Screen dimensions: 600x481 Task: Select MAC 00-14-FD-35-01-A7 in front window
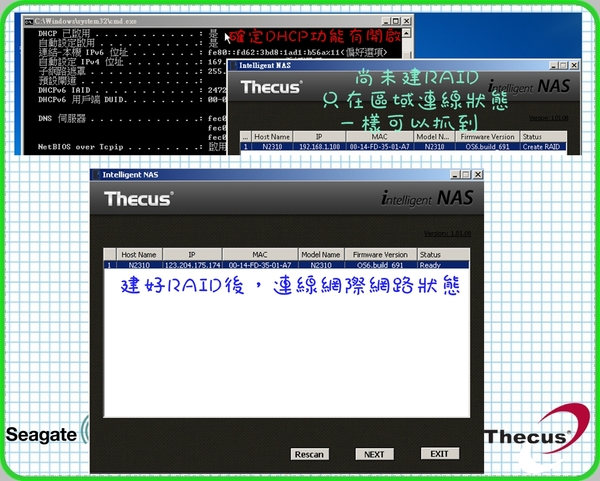(260, 265)
